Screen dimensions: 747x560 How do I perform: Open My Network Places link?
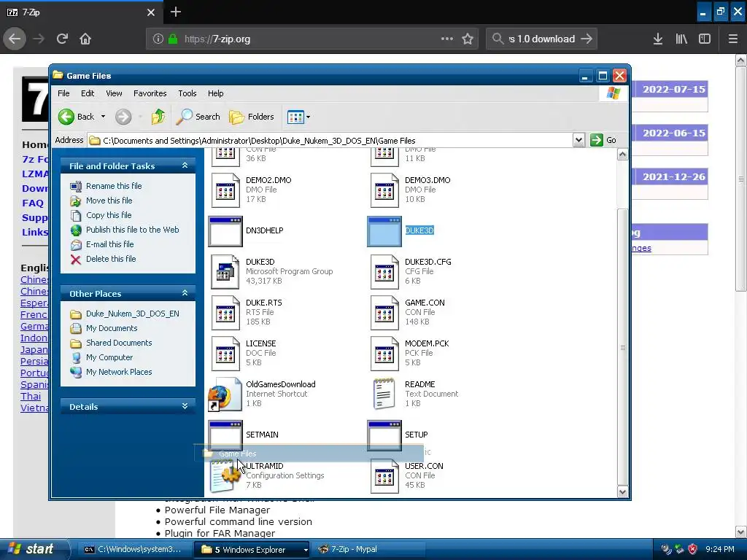(x=119, y=372)
